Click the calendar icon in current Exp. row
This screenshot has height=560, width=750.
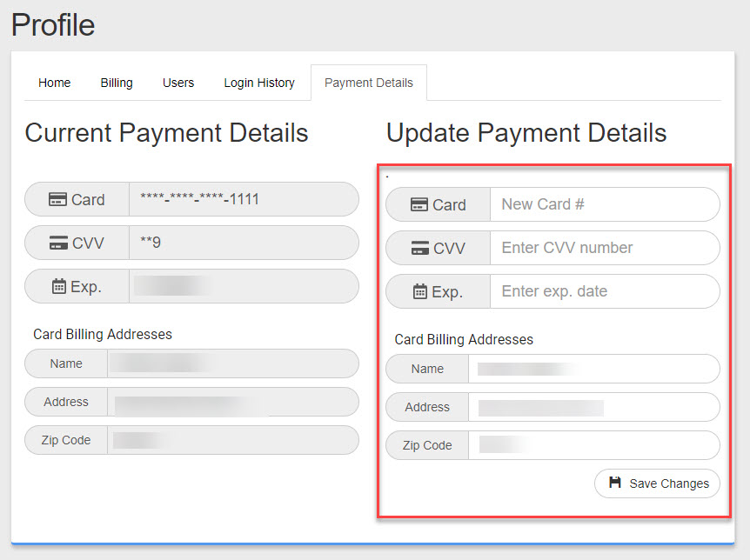point(58,287)
